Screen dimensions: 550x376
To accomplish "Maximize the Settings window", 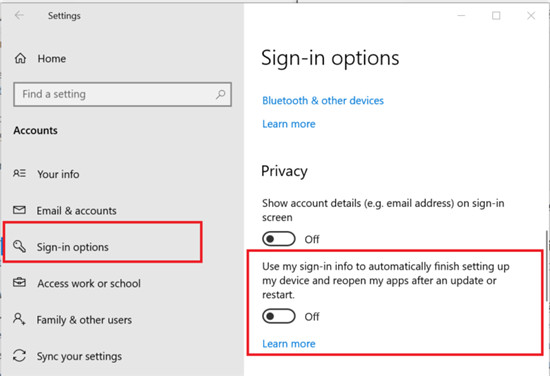I will tap(496, 15).
